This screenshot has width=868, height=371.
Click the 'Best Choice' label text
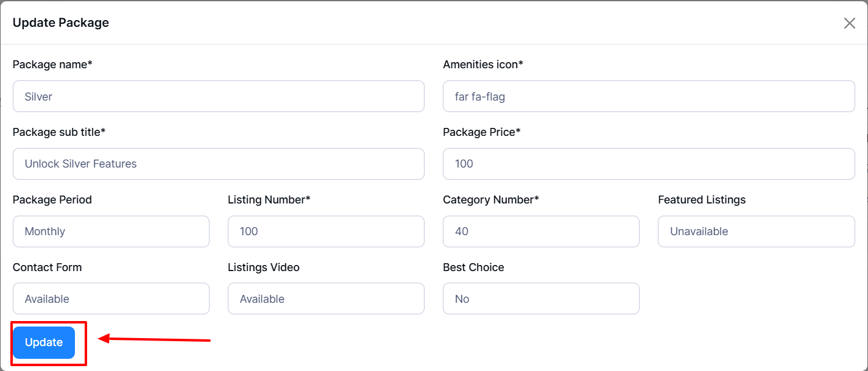[x=473, y=267]
